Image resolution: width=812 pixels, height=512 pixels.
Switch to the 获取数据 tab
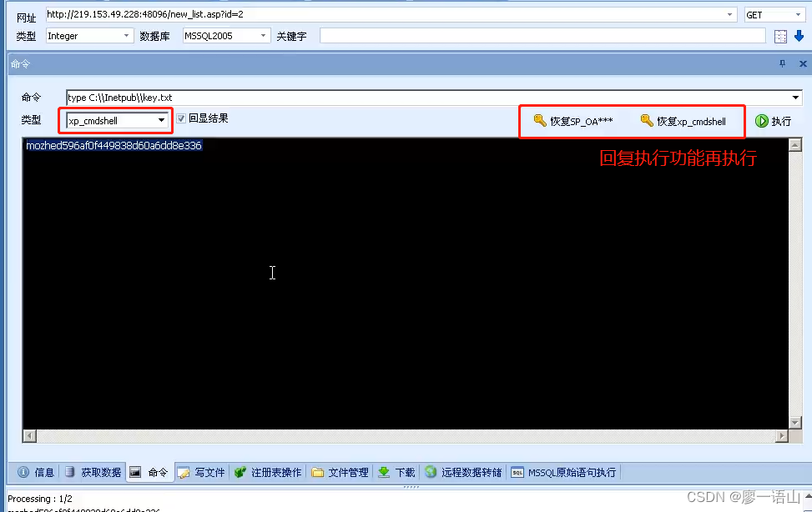point(93,472)
